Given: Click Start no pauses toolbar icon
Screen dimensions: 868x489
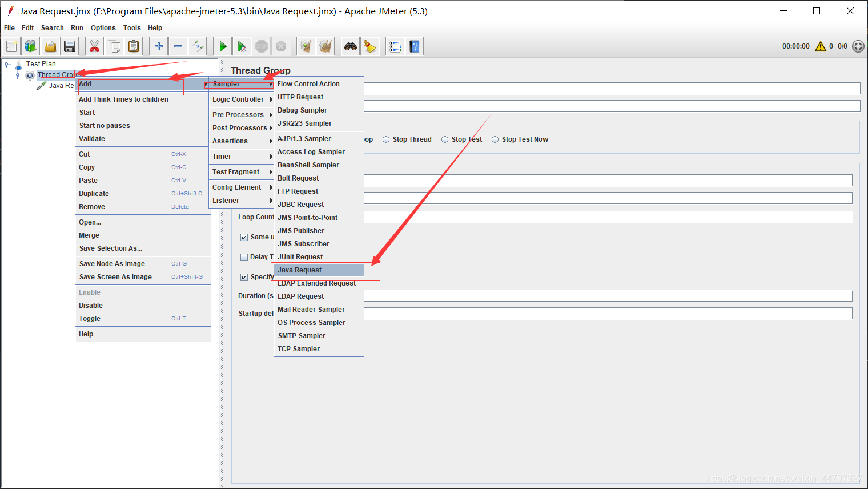Looking at the screenshot, I should (x=242, y=46).
